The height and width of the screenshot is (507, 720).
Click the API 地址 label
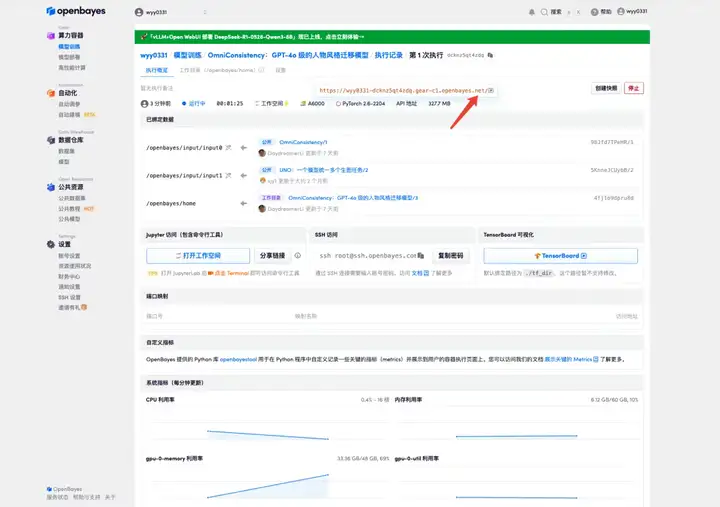[x=406, y=104]
